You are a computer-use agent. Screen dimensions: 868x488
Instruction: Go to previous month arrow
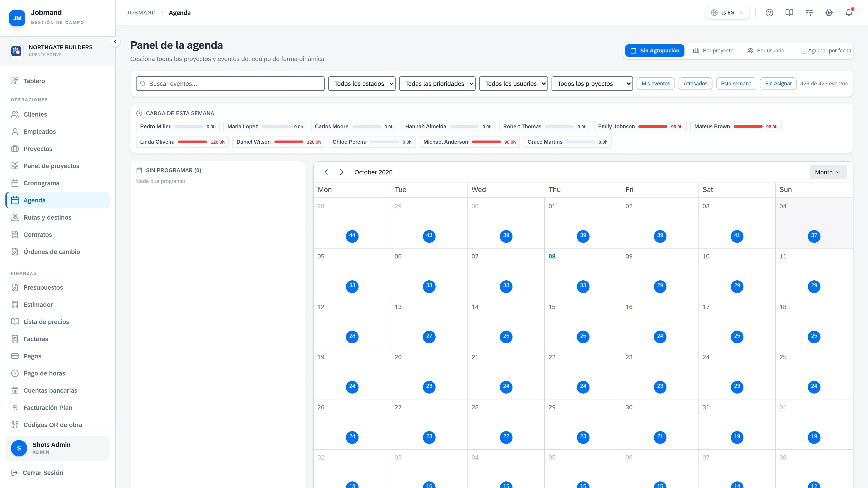(326, 172)
